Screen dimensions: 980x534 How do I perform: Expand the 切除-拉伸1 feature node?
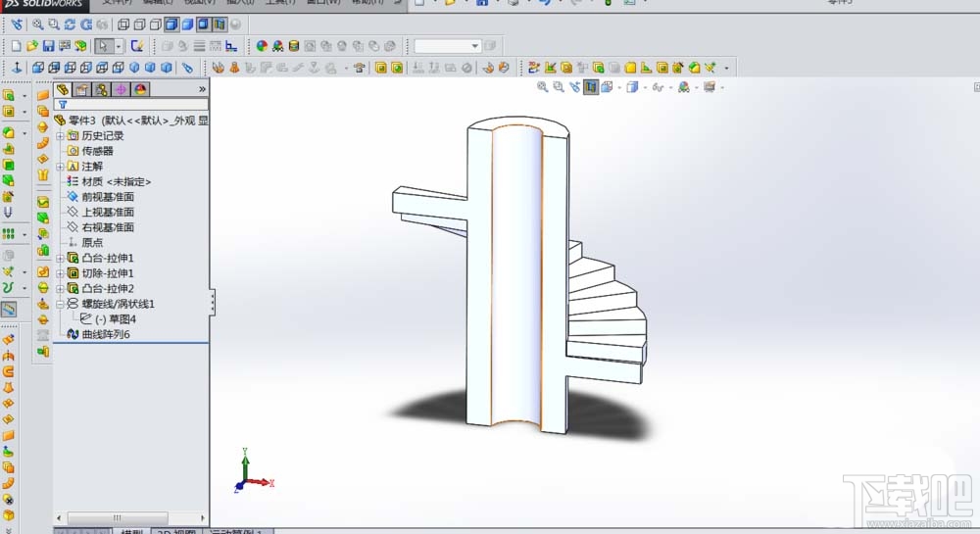click(60, 273)
